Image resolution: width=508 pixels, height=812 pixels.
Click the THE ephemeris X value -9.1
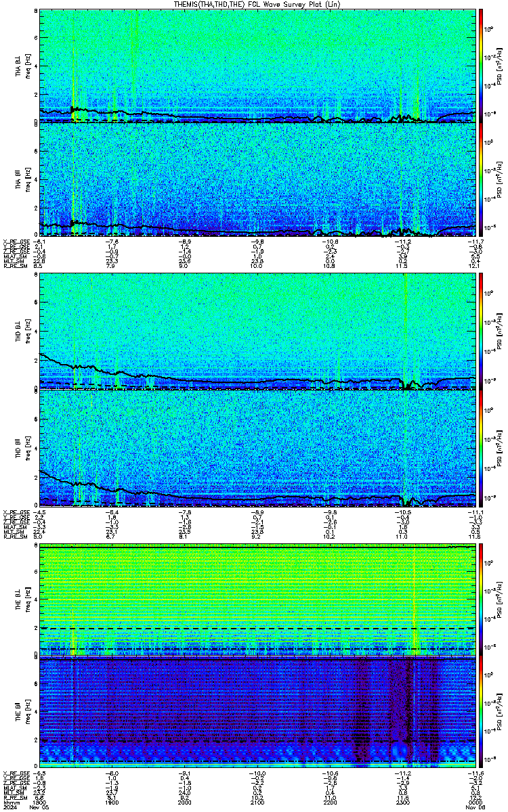185,773
